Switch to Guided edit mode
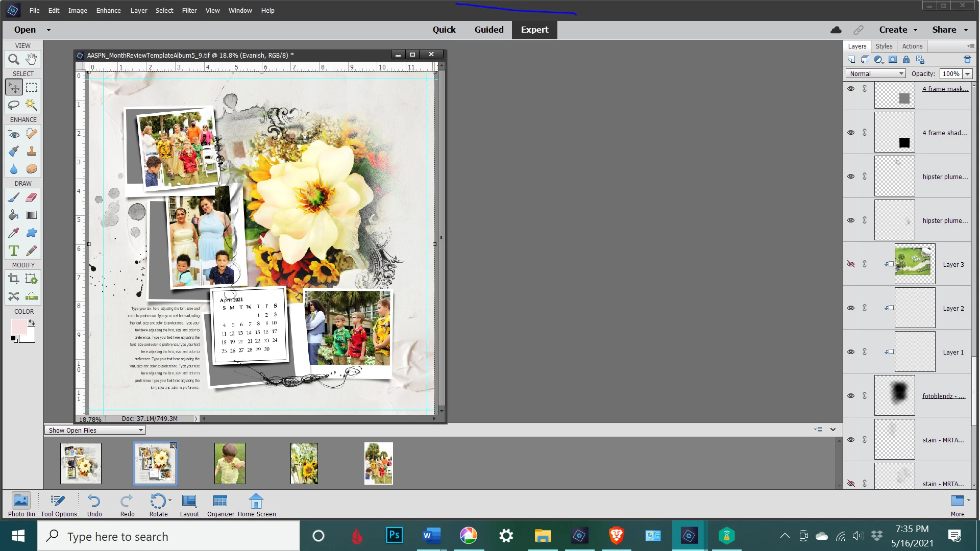Screen dimensions: 980x551 tap(488, 30)
